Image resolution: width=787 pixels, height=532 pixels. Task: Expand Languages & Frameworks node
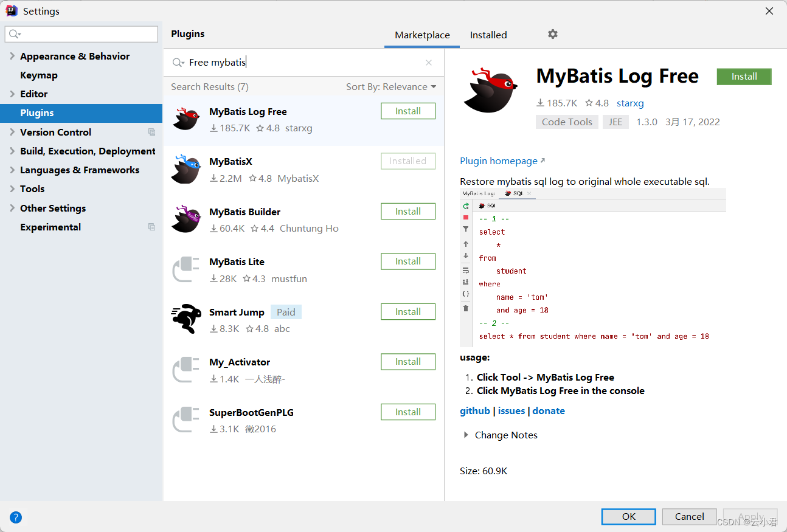coord(12,170)
